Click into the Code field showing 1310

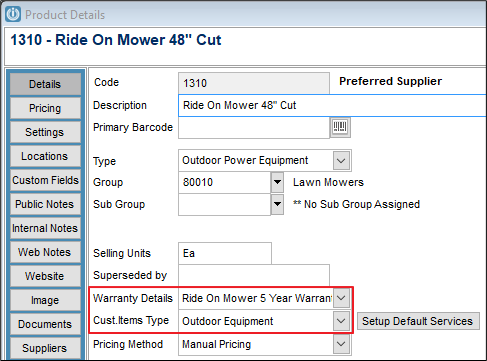pos(254,83)
